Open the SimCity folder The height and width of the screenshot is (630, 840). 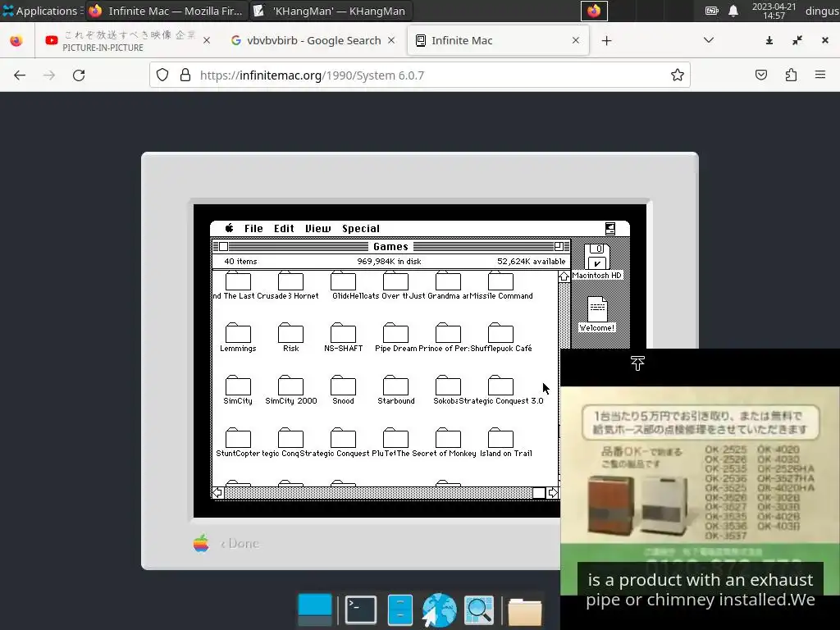click(x=238, y=386)
